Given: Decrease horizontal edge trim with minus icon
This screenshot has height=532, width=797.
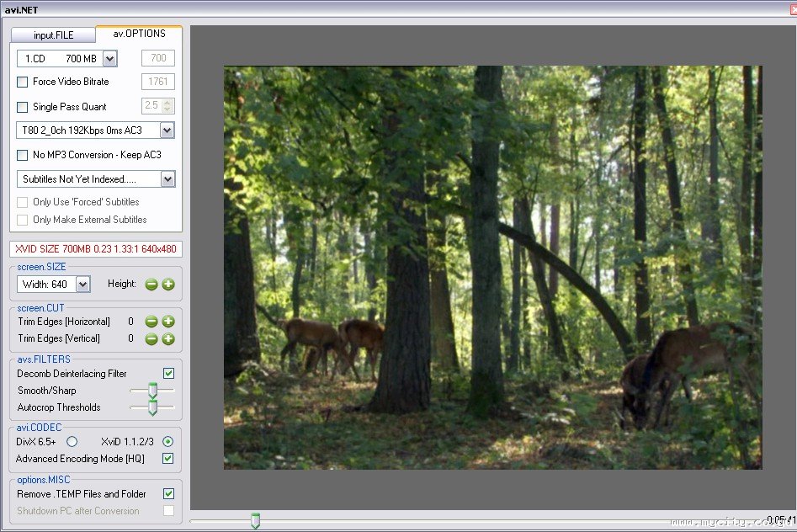Looking at the screenshot, I should tap(151, 322).
